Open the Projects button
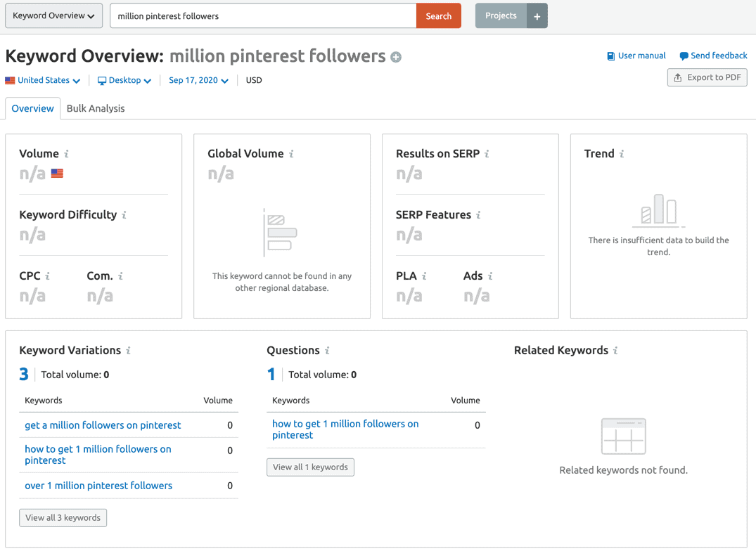The width and height of the screenshot is (756, 551). 501,16
